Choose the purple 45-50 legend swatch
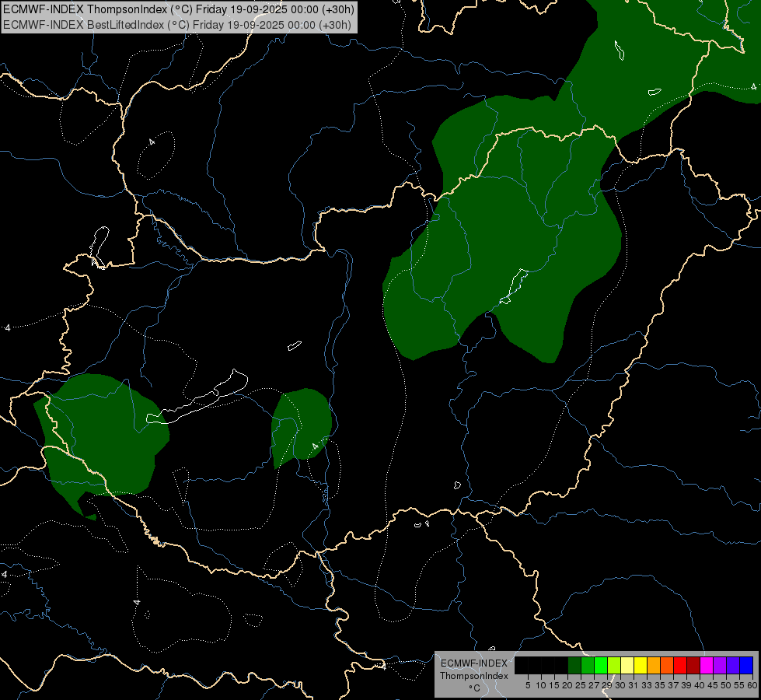The height and width of the screenshot is (700, 761). tap(720, 665)
